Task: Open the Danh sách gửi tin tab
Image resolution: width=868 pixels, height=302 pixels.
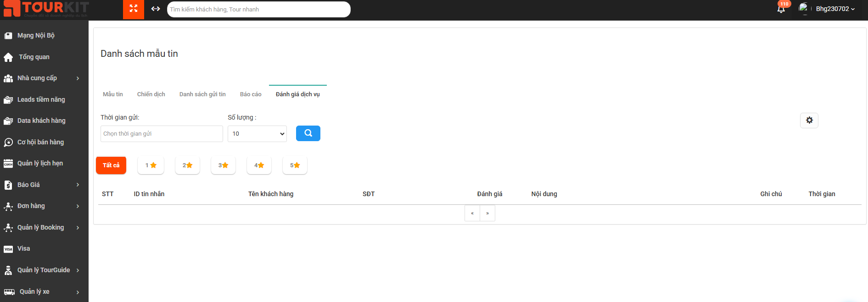Action: [x=202, y=94]
